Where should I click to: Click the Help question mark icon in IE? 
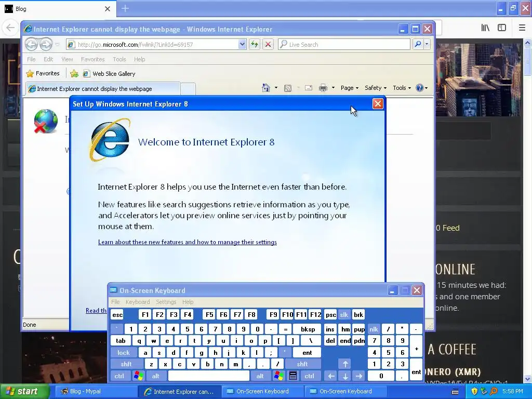click(x=420, y=88)
